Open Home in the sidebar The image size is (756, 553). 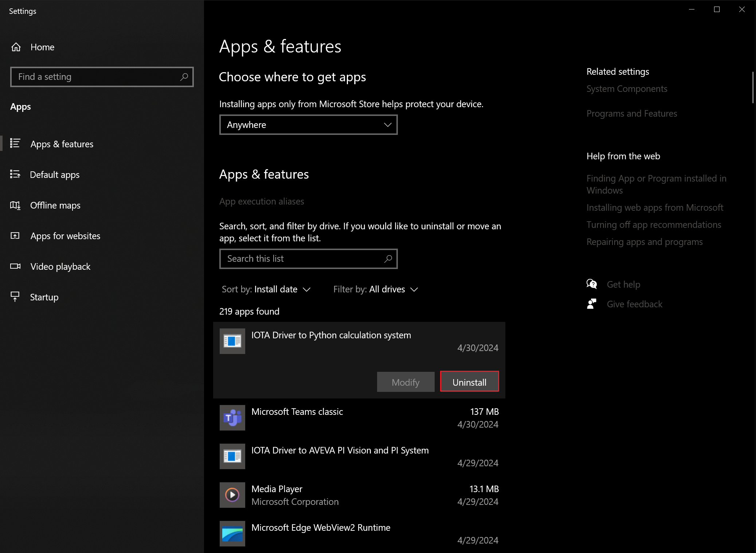click(x=102, y=47)
